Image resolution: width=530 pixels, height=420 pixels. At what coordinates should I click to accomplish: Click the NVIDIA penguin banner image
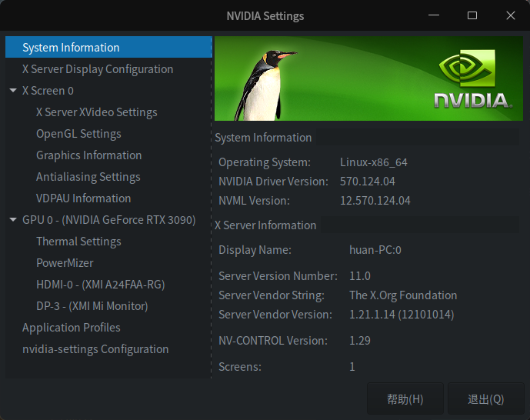[x=368, y=78]
